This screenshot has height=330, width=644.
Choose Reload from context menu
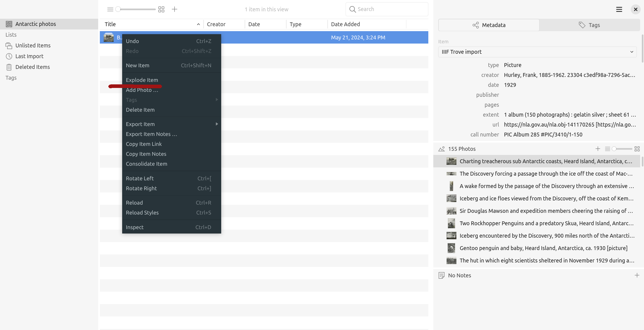172,203
